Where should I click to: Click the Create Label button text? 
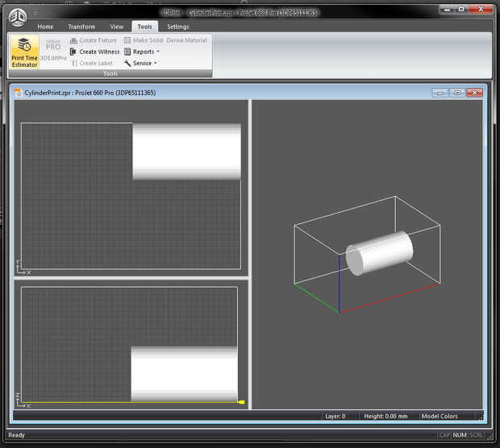[96, 63]
